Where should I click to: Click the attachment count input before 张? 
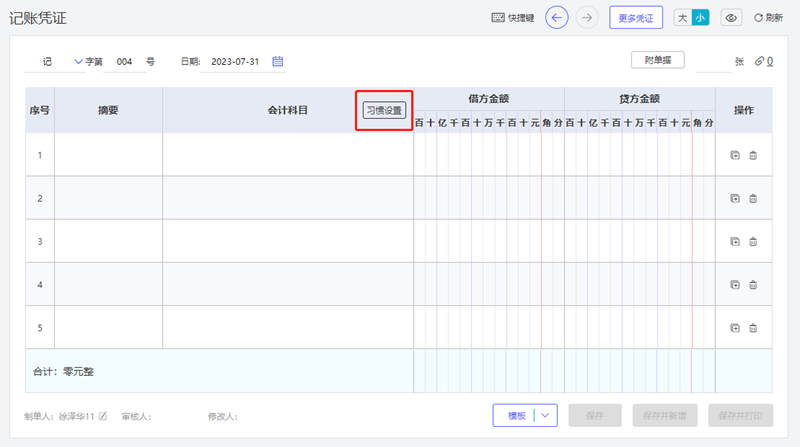tap(713, 61)
